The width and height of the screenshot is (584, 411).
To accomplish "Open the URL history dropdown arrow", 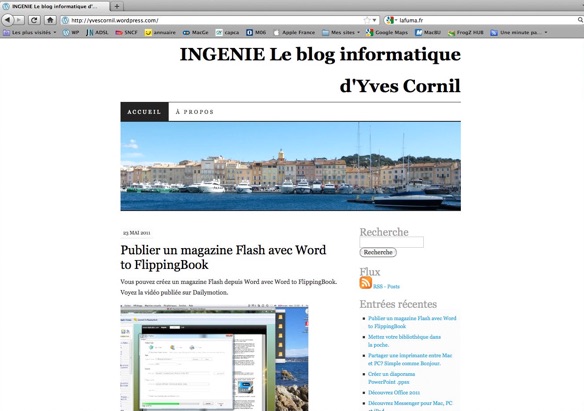I will tap(375, 20).
